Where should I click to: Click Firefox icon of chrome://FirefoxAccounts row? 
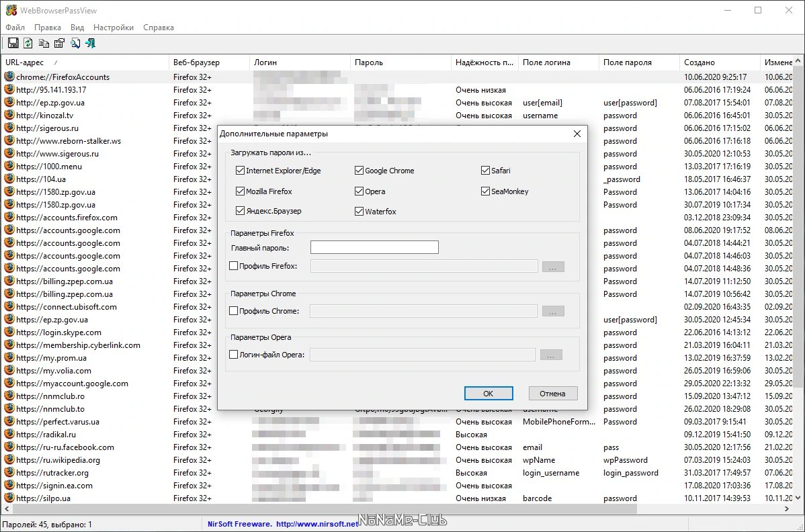pyautogui.click(x=9, y=77)
